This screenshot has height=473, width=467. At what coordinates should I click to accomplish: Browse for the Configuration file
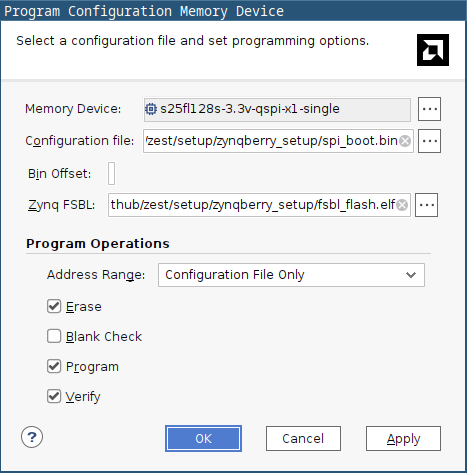pos(429,141)
